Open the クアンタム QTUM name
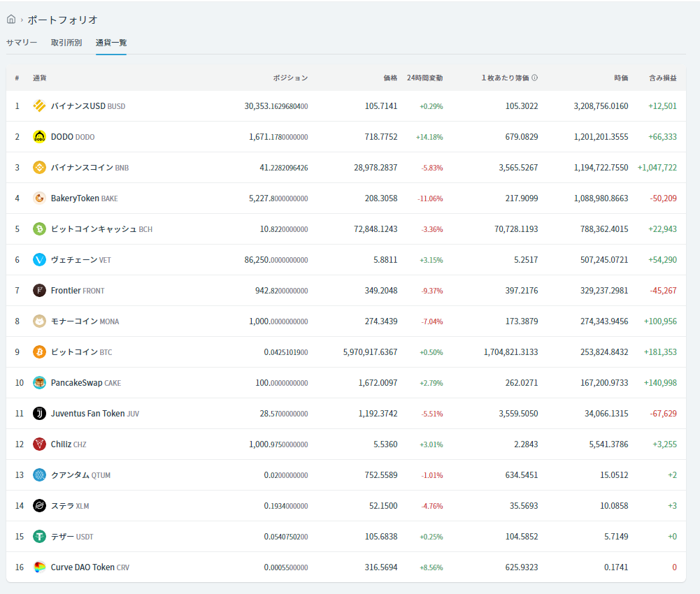700x594 pixels. click(x=80, y=475)
